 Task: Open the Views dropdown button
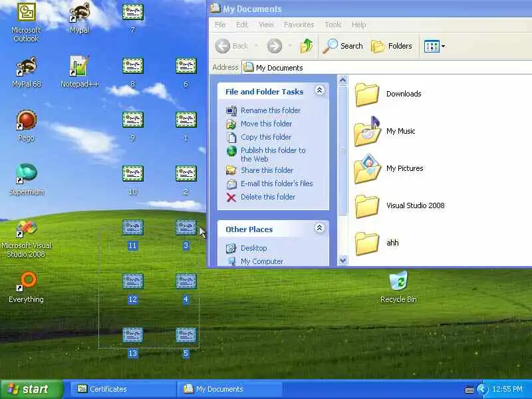(434, 46)
